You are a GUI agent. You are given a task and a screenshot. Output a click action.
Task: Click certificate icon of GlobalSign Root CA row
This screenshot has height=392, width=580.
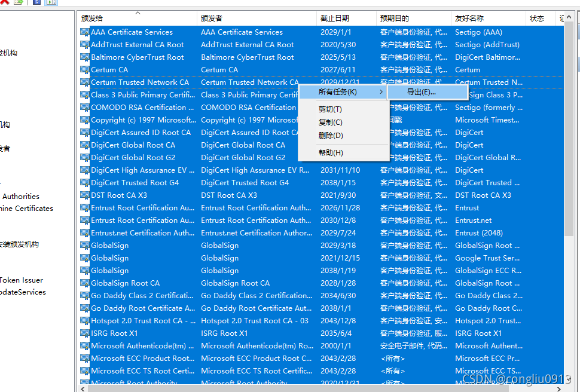point(85,283)
